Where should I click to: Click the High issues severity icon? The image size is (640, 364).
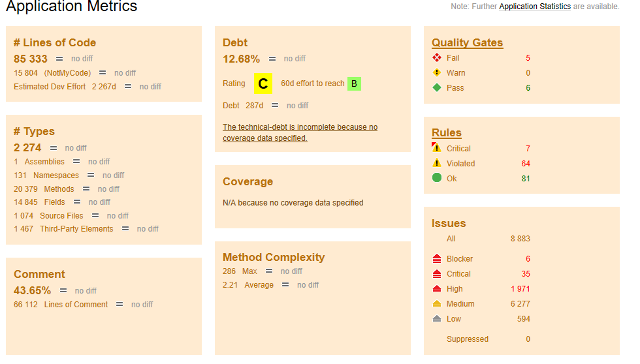point(437,288)
